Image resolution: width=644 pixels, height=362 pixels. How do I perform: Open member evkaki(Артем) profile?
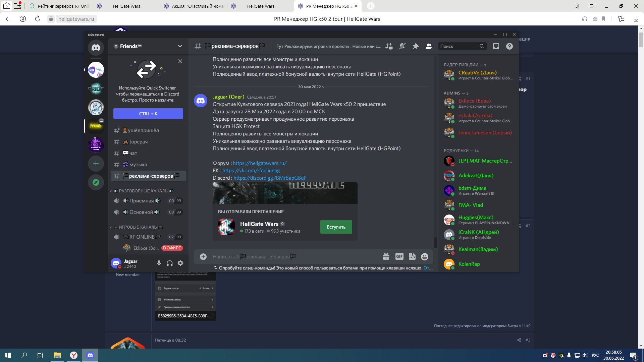[479, 118]
